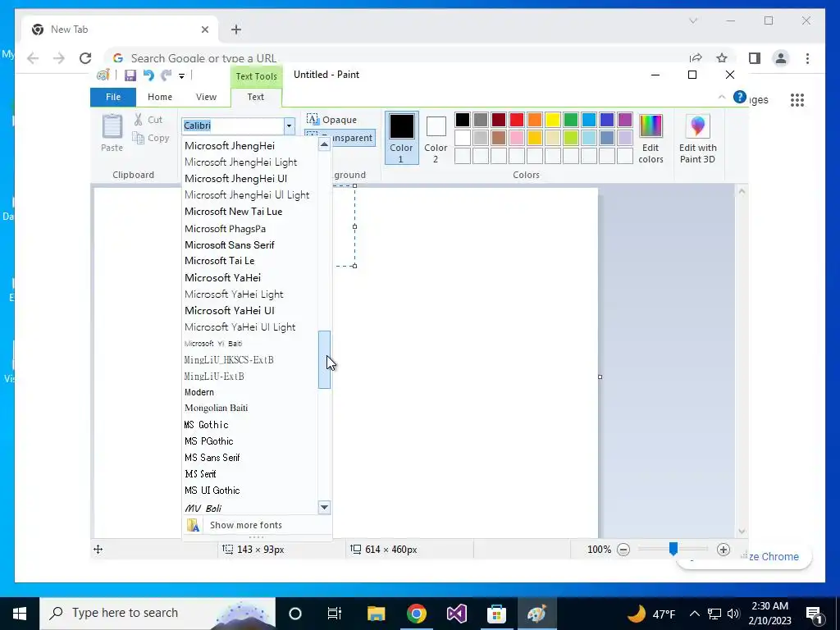Select Opaque background option
The image size is (840, 630).
coord(331,120)
